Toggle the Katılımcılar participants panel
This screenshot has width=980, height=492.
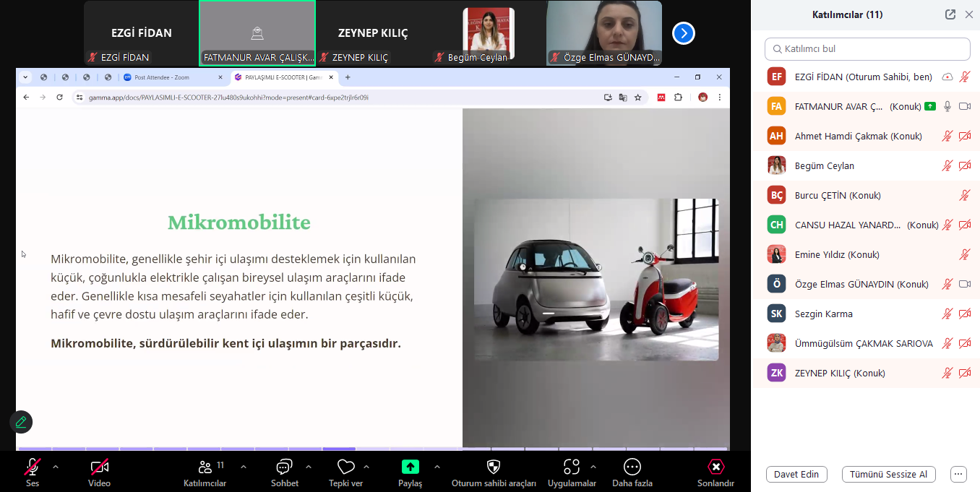(x=205, y=467)
